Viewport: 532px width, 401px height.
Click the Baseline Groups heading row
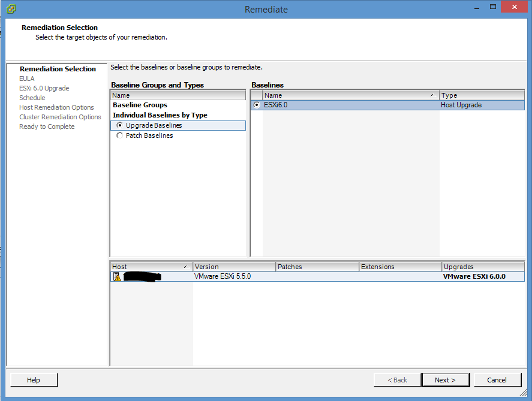[178, 105]
